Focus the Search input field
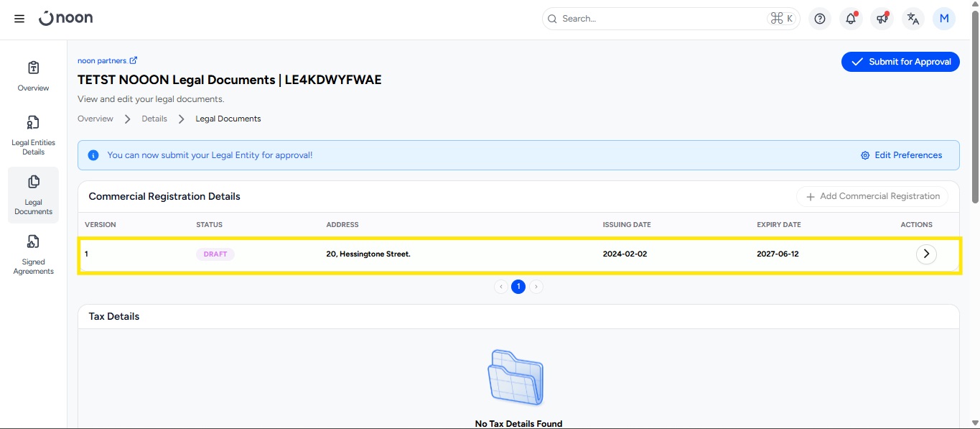Screen dimensions: 980x429 pyautogui.click(x=661, y=19)
